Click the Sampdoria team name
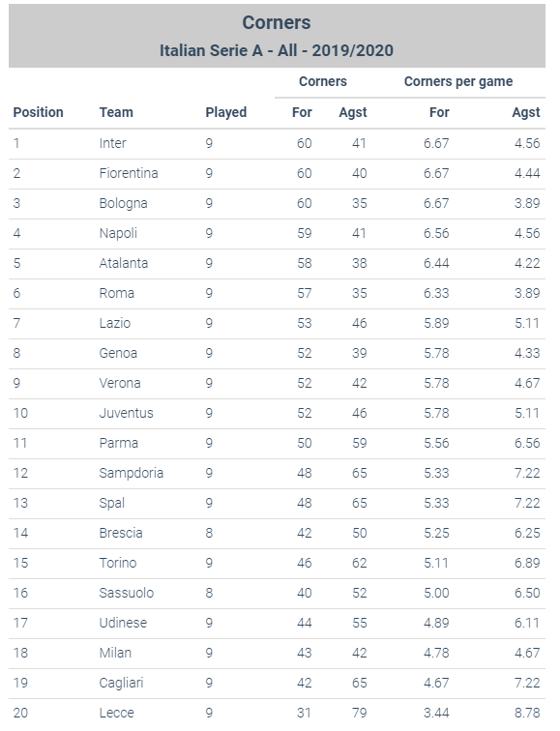Image resolution: width=560 pixels, height=731 pixels. [x=131, y=473]
